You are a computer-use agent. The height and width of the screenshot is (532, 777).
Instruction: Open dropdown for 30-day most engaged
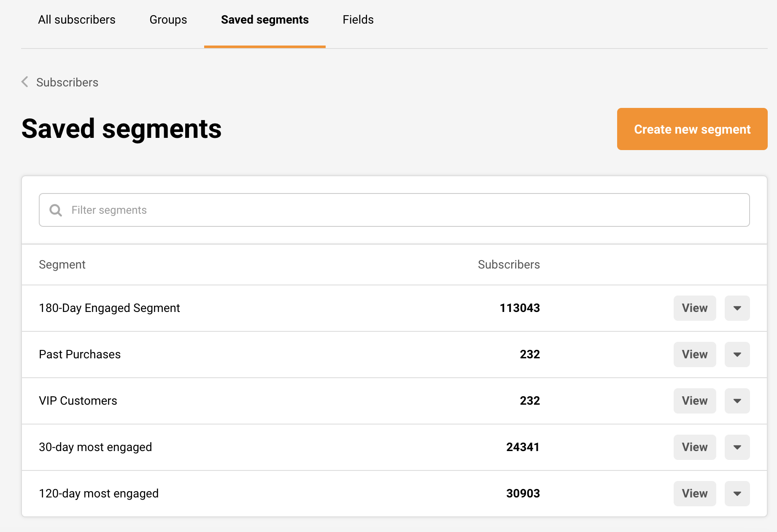(x=737, y=447)
